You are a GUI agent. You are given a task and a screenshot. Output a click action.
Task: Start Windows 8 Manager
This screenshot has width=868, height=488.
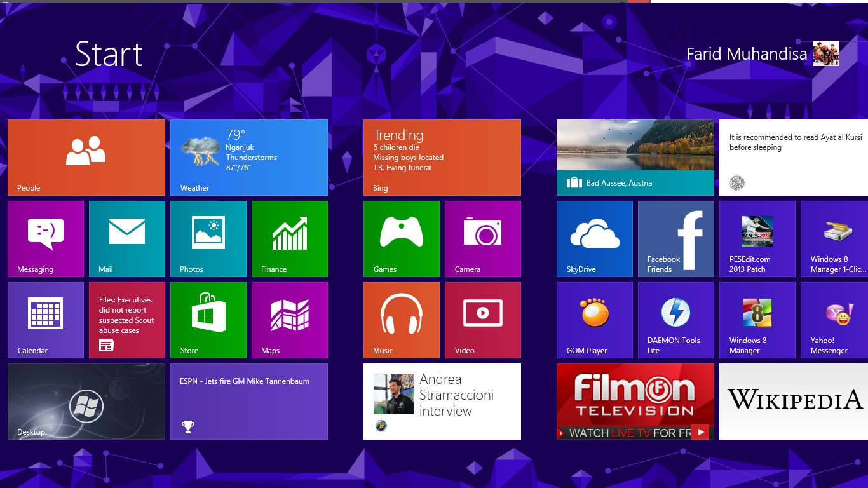(x=757, y=320)
